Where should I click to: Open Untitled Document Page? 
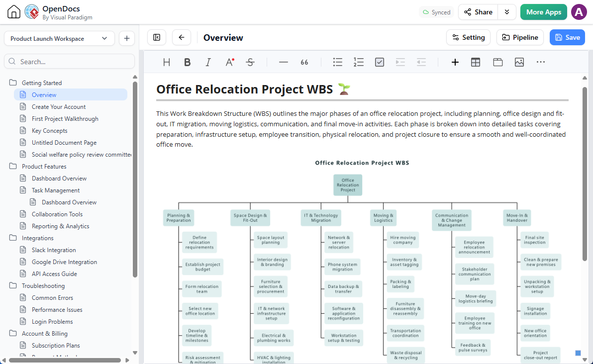point(64,143)
